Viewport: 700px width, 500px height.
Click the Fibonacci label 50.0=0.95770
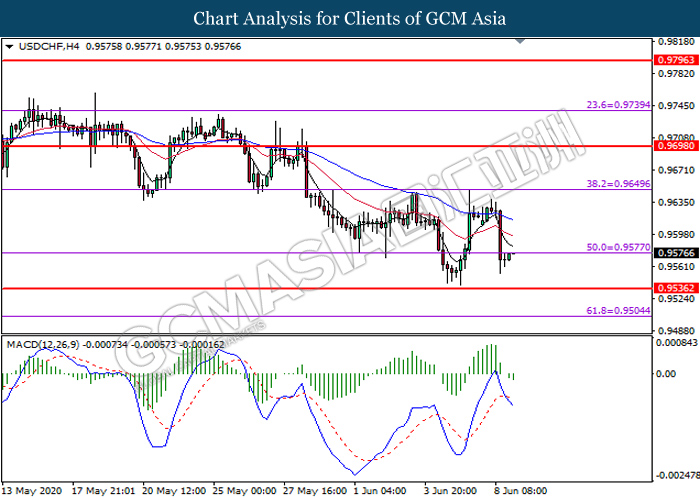(x=618, y=247)
